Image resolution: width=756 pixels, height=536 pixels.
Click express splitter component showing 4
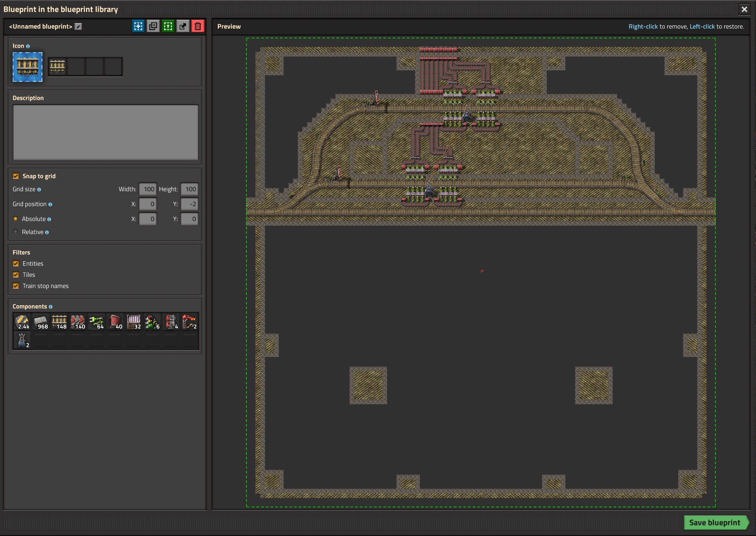171,322
